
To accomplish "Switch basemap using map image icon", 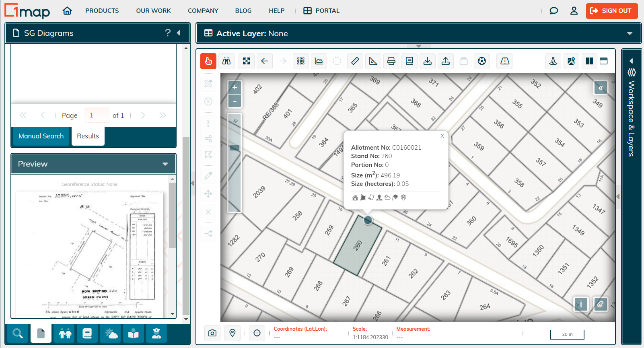I will [571, 61].
